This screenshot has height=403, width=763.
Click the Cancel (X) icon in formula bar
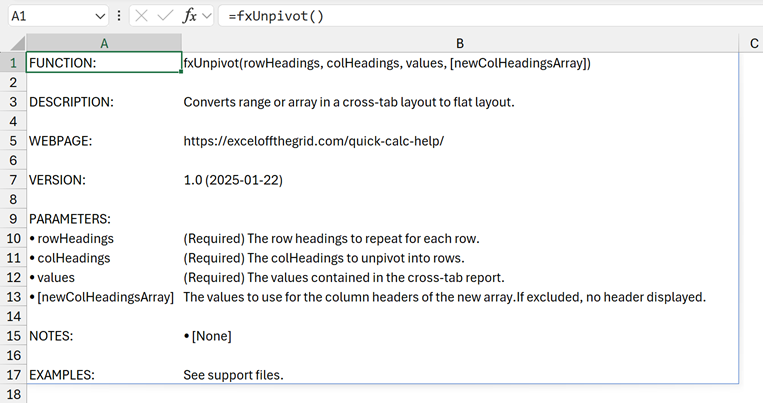[x=142, y=16]
